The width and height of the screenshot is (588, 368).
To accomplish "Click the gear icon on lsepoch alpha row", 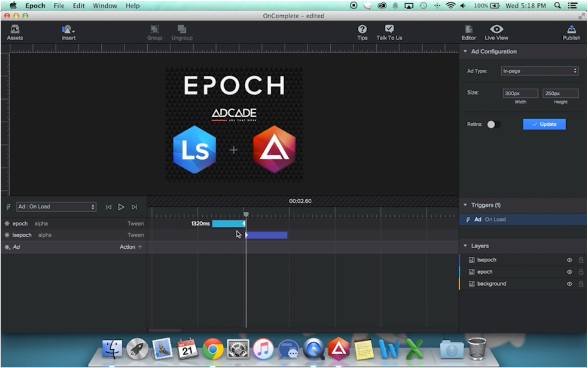I will point(7,235).
